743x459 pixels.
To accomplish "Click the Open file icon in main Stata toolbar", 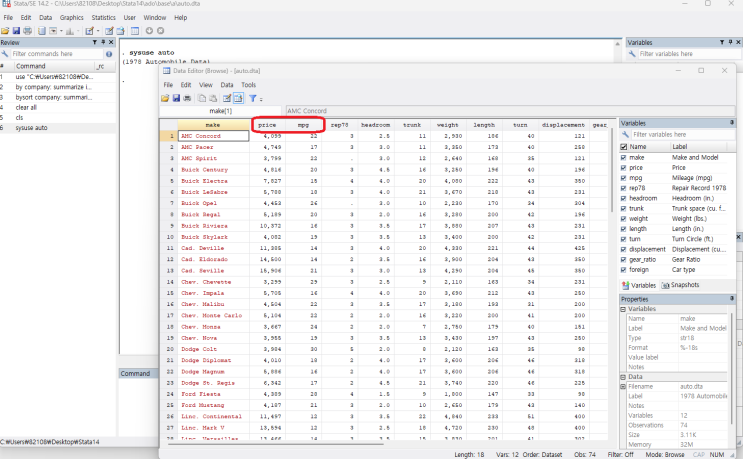I will 6,31.
